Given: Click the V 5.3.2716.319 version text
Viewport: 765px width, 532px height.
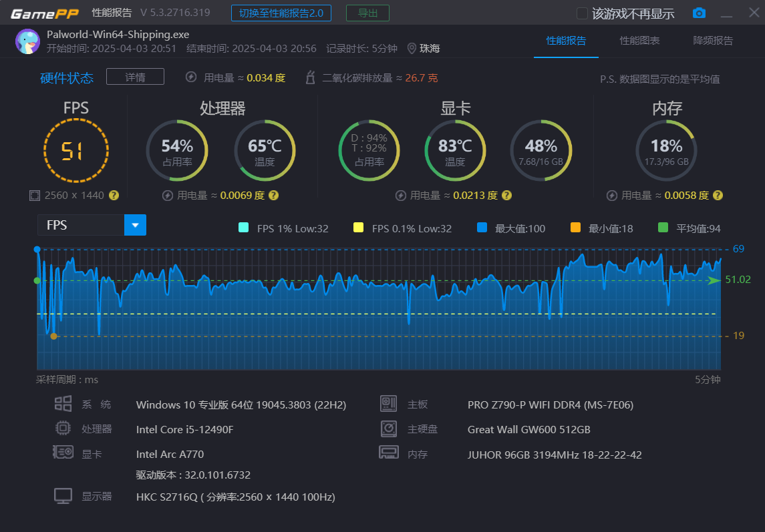Looking at the screenshot, I should [x=175, y=13].
